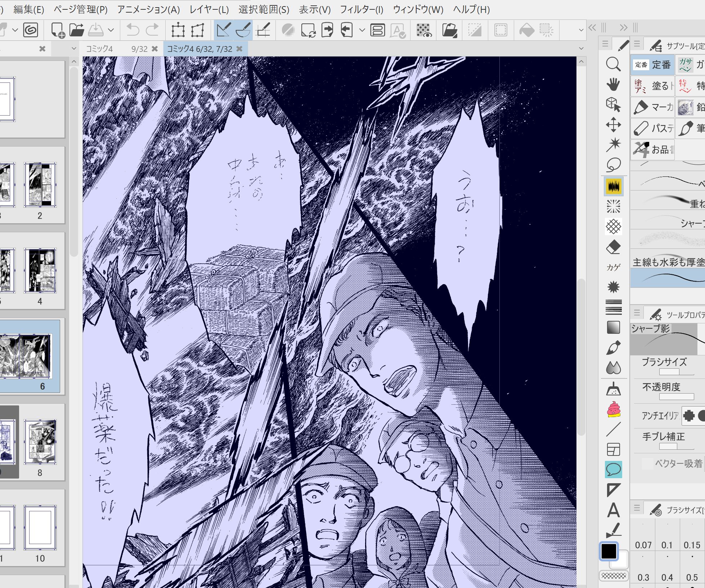Click the Undo arrow in toolbar
Image resolution: width=705 pixels, height=588 pixels.
coord(133,30)
